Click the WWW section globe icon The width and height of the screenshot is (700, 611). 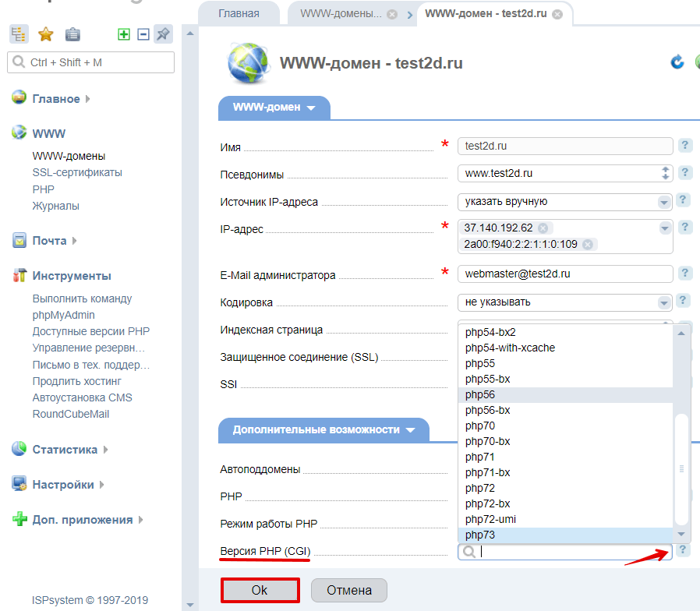(19, 132)
